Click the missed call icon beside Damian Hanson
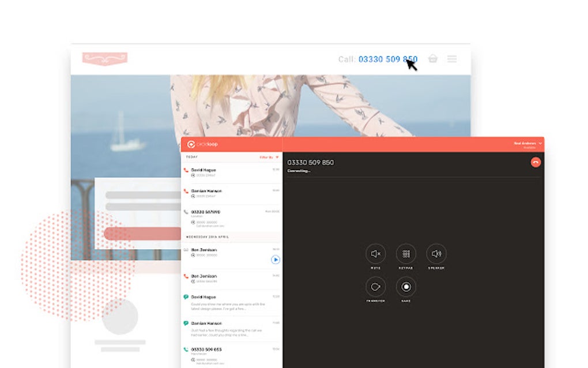Viewport: 588px width, 368px height. coord(187,191)
